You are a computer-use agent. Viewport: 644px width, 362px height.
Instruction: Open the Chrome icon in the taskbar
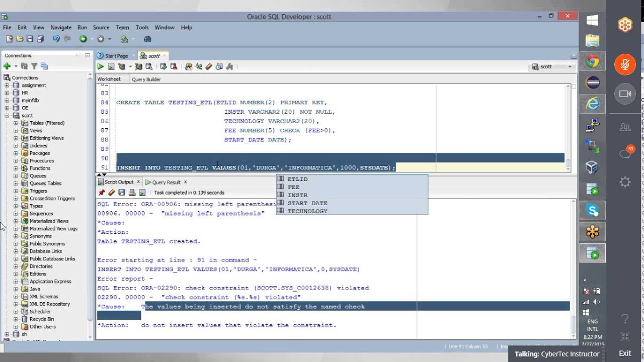tap(592, 61)
